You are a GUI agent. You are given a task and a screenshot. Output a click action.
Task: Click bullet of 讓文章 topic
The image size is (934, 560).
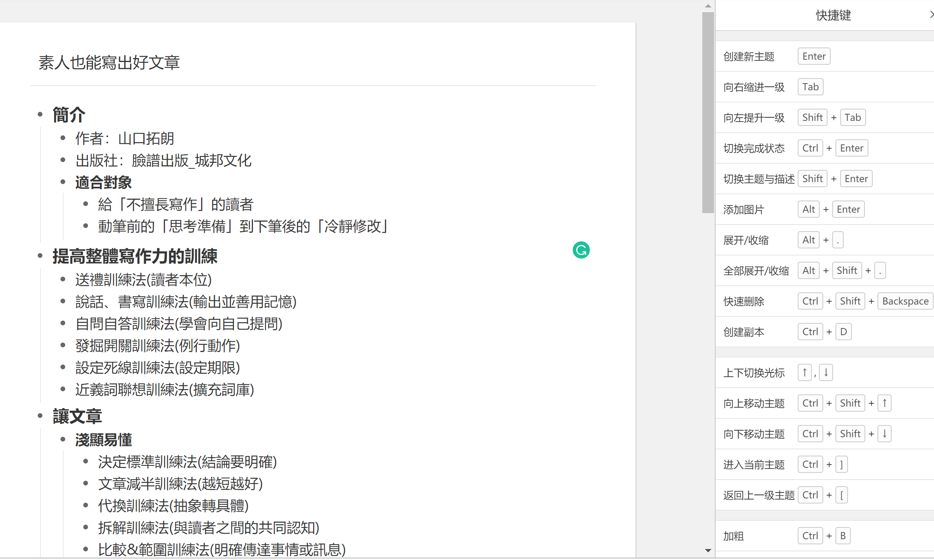click(40, 416)
